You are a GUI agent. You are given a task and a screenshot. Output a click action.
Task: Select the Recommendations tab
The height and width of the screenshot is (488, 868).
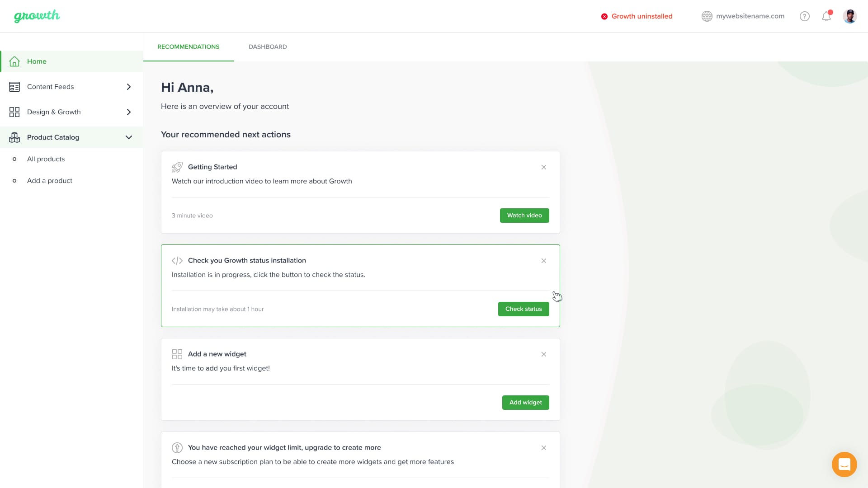(x=188, y=47)
